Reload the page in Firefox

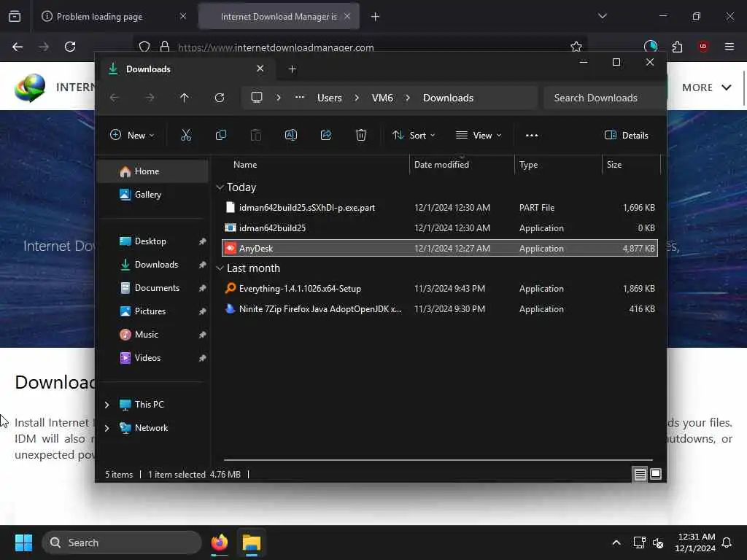tap(70, 47)
